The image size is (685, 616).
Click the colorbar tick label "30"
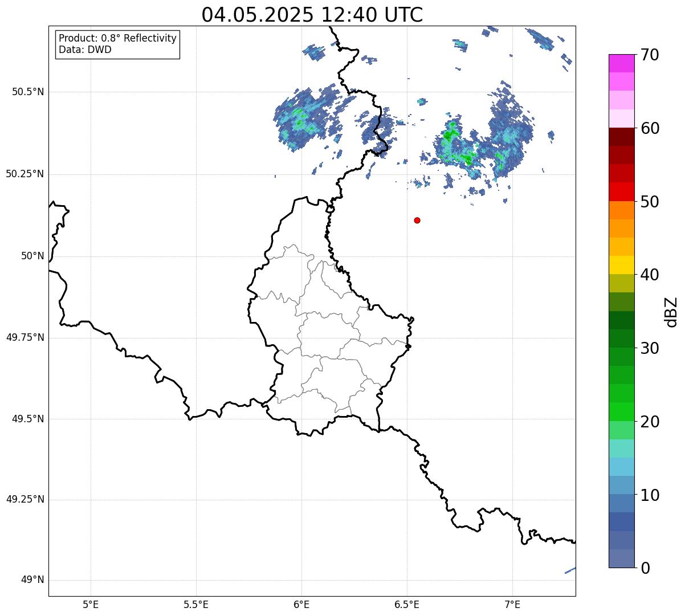pyautogui.click(x=650, y=348)
